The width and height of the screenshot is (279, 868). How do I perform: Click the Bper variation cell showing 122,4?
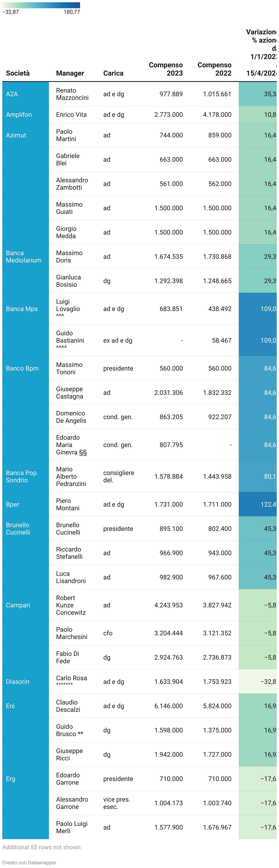coord(258,504)
